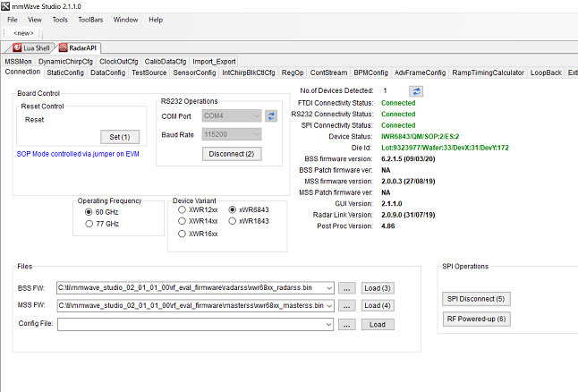Choose the XWR16xx device variant
578x392 pixels.
182,234
